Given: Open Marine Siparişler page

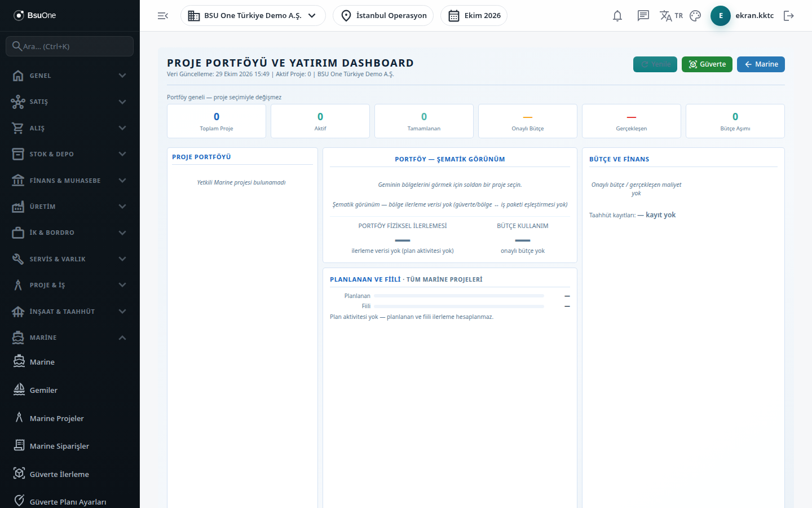Looking at the screenshot, I should coord(70,446).
